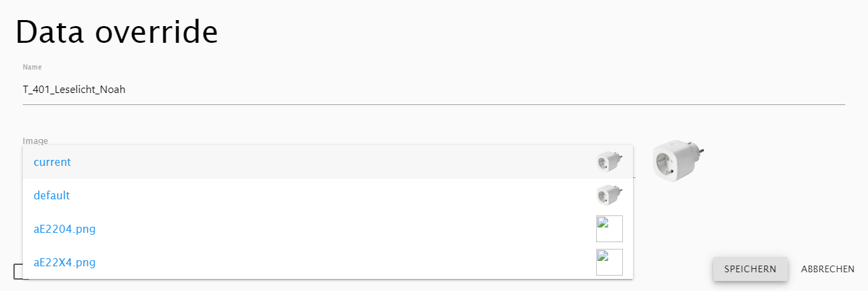Choose "default" from the image list
This screenshot has width=868, height=291.
(52, 195)
